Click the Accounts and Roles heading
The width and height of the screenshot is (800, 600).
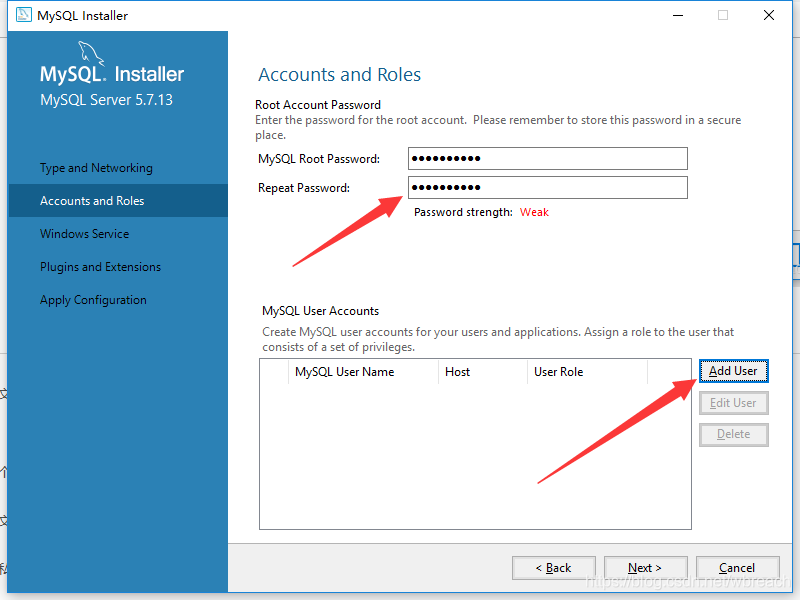[x=339, y=74]
